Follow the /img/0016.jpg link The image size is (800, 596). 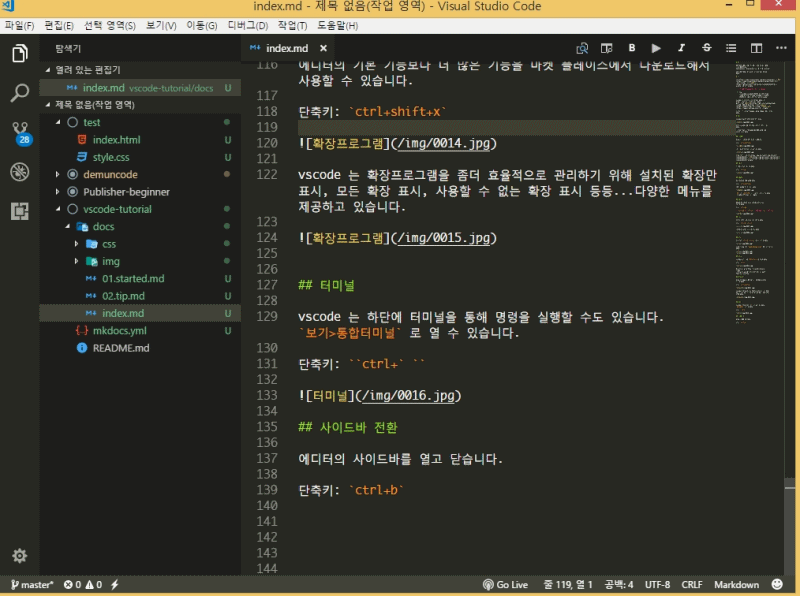click(408, 396)
